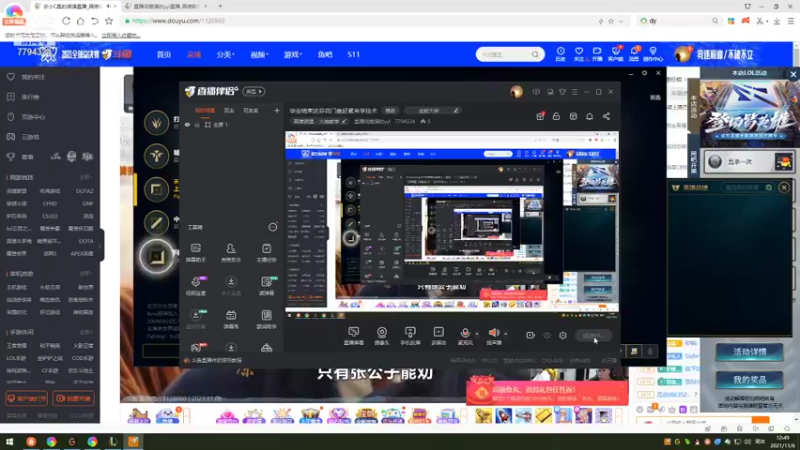Add 手机投屏 phone casting source
Image resolution: width=800 pixels, height=450 pixels.
[410, 336]
